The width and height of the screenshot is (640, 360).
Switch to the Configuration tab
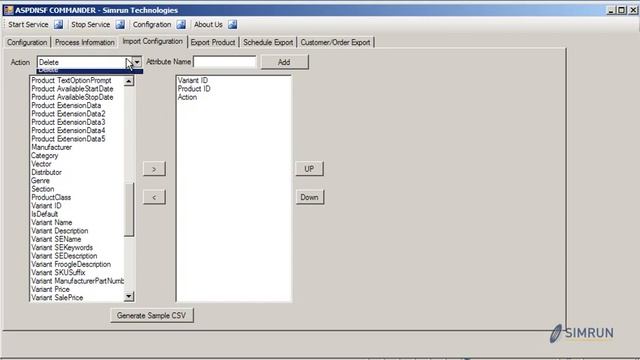pos(27,42)
